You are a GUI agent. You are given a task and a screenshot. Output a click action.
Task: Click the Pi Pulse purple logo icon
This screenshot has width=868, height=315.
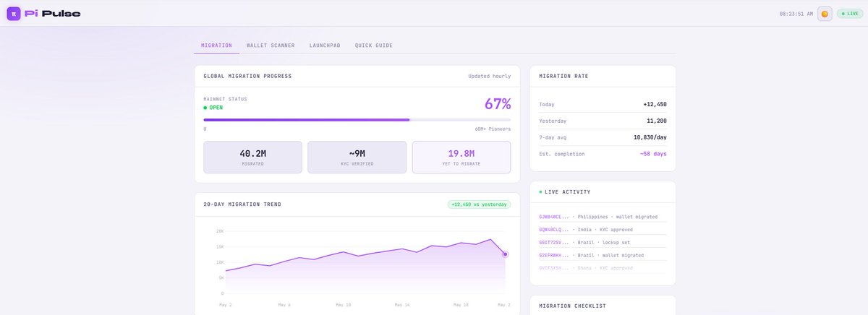[13, 13]
